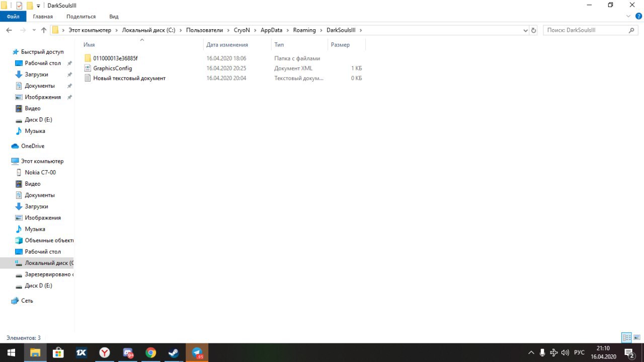
Task: Switch to the Поделиться ribbon tab
Action: coord(81,17)
